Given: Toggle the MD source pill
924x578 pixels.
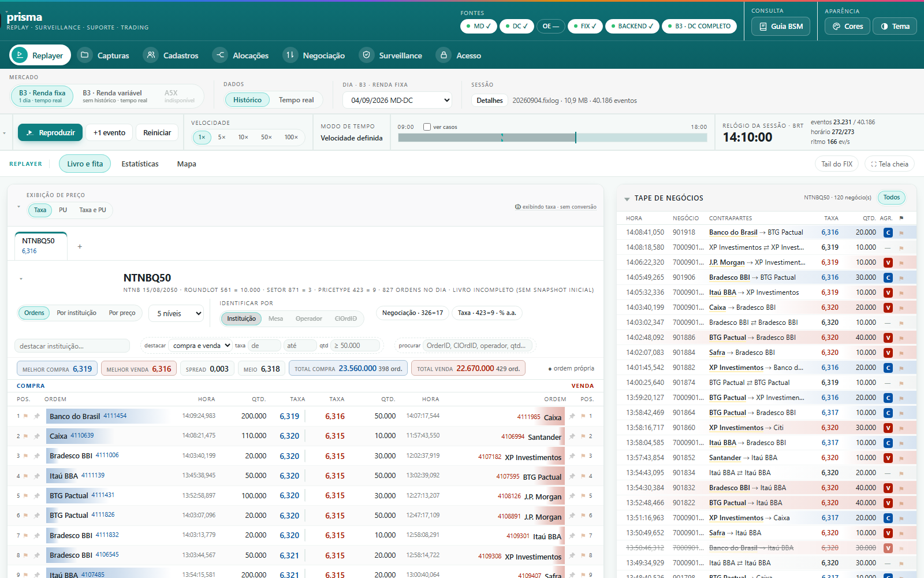Looking at the screenshot, I should pyautogui.click(x=479, y=26).
